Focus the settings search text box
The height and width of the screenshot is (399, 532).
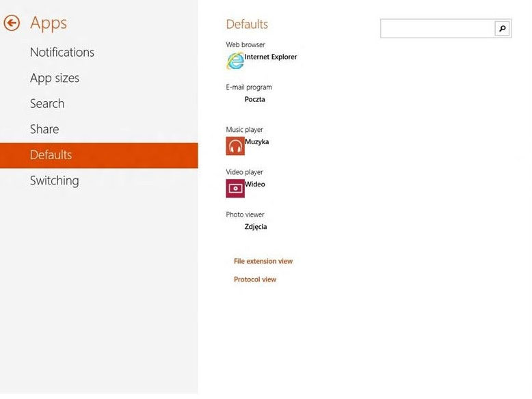438,29
